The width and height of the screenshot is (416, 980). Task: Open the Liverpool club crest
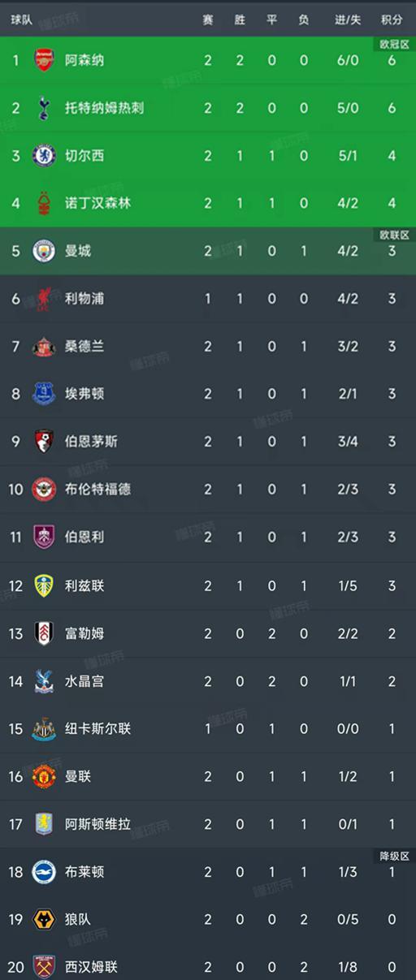44,299
